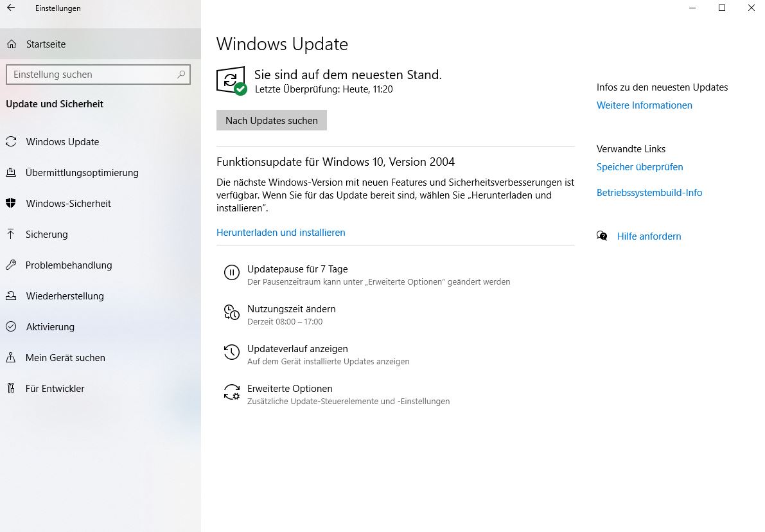The width and height of the screenshot is (765, 532).
Task: Go to the Sicherung section
Action: coord(100,234)
